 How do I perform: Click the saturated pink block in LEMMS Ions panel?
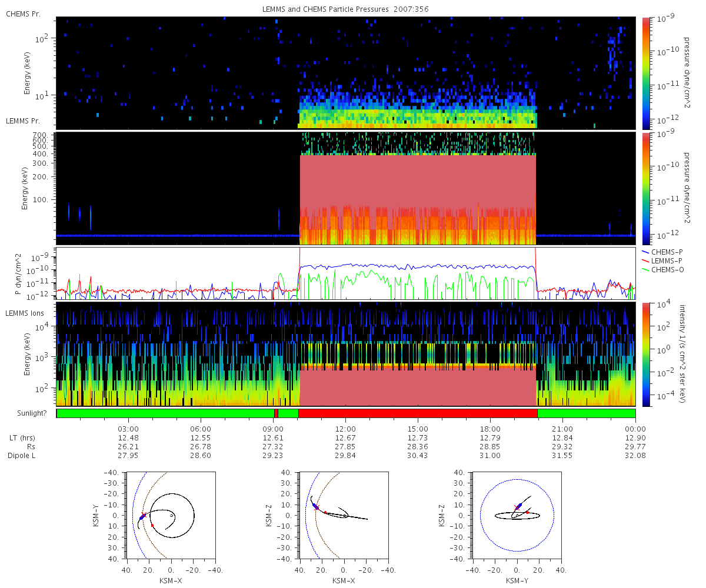418,386
